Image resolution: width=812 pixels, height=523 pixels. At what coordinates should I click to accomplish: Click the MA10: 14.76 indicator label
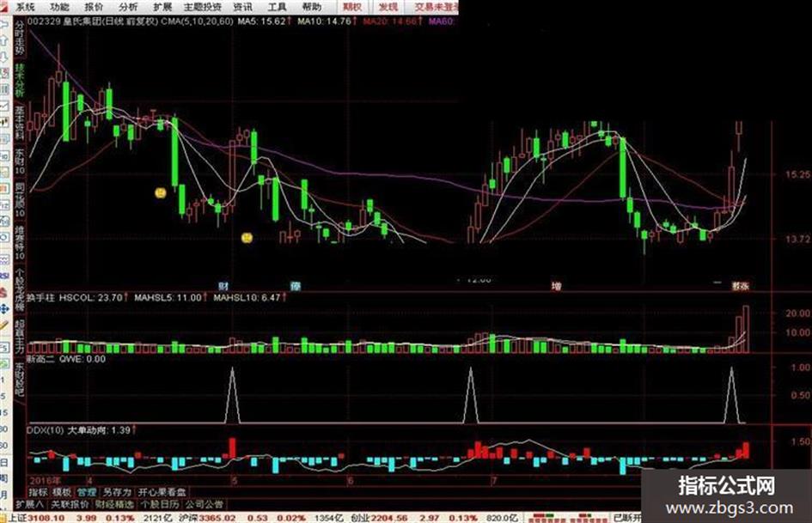pyautogui.click(x=327, y=21)
